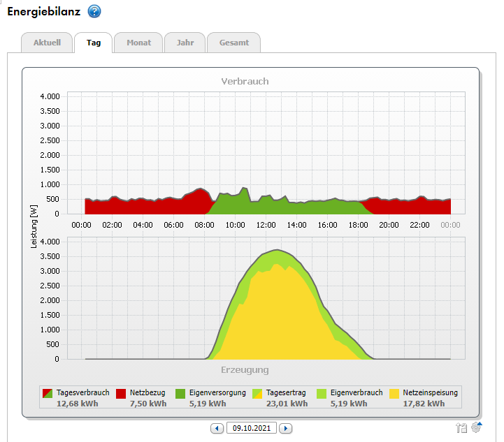The height and width of the screenshot is (442, 504).
Task: Open the Energiebilanz help icon
Action: [x=94, y=12]
